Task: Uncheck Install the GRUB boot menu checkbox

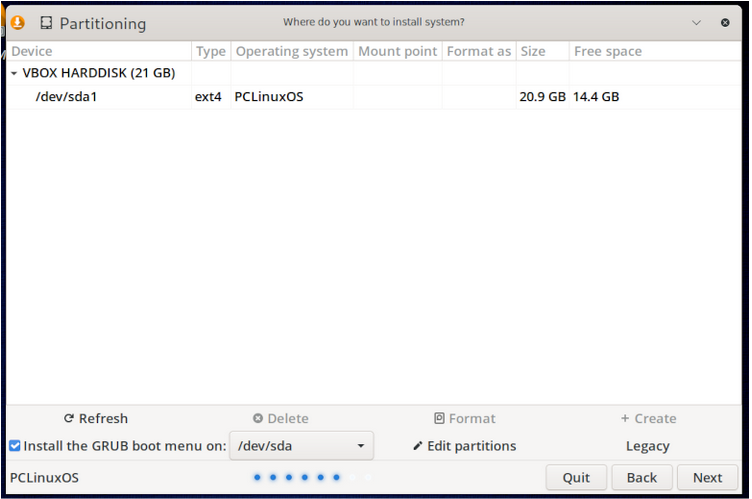Action: (x=15, y=446)
